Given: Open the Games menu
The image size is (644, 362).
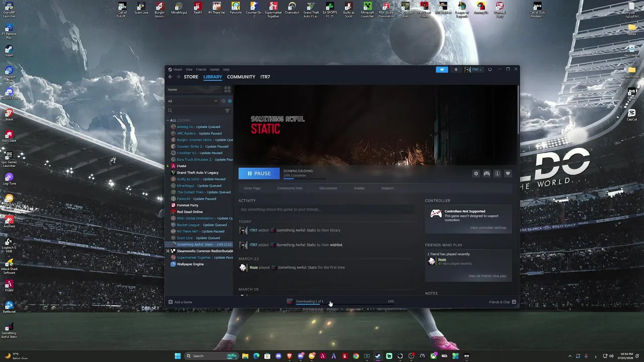Looking at the screenshot, I should coord(214,69).
